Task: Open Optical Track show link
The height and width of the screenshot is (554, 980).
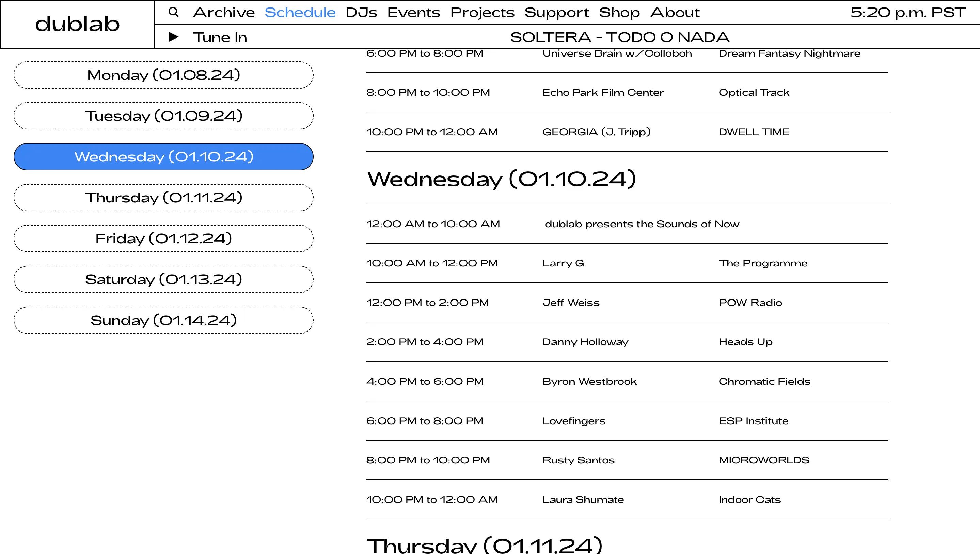Action: [x=754, y=93]
